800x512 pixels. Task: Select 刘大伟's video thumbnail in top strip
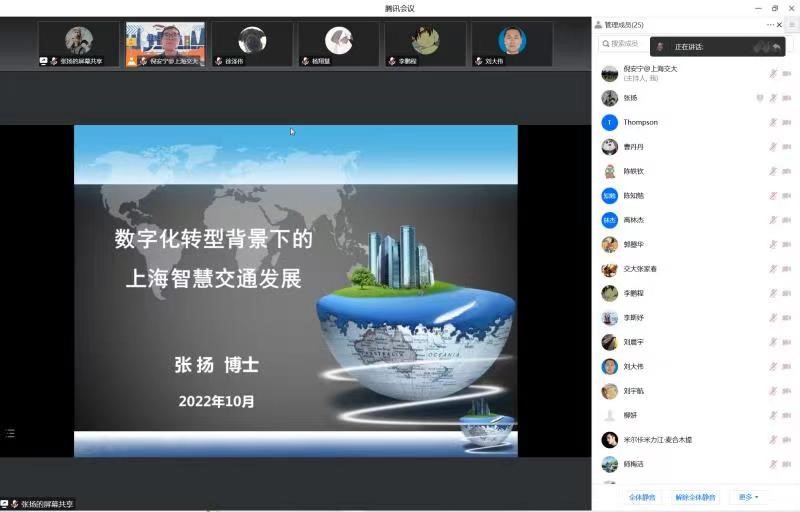(x=512, y=44)
